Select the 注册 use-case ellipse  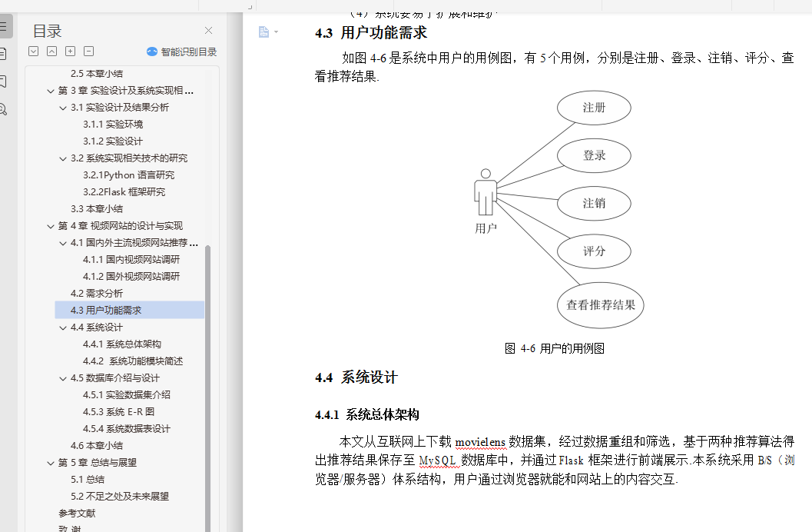tap(594, 108)
